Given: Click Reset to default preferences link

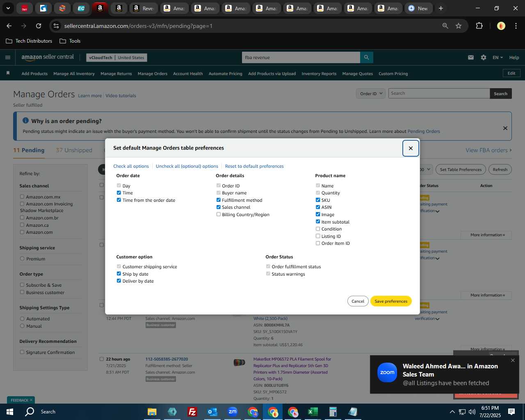Looking at the screenshot, I should click(x=254, y=166).
